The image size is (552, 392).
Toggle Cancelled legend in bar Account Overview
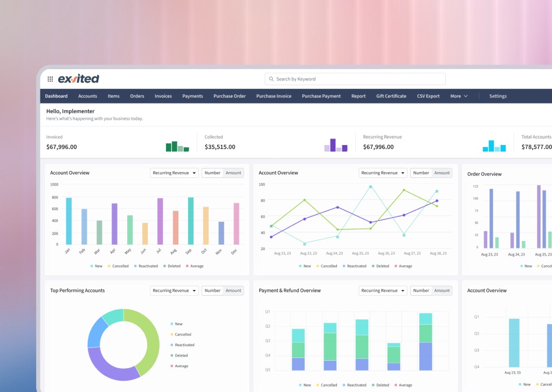tap(118, 266)
